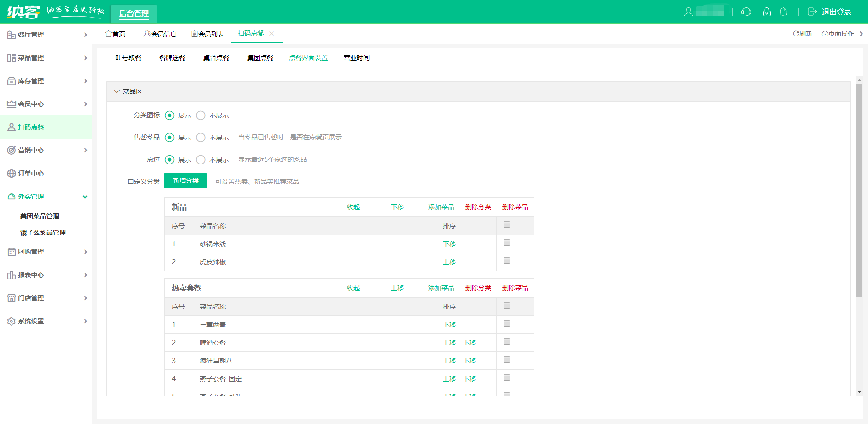Click the notification bell icon

point(783,12)
